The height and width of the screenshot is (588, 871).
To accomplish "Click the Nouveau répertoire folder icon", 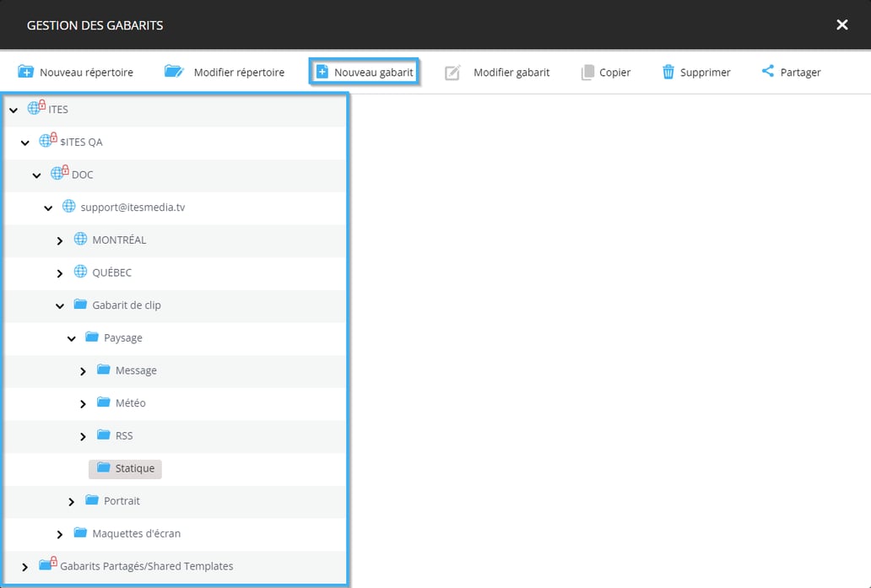I will (x=25, y=72).
